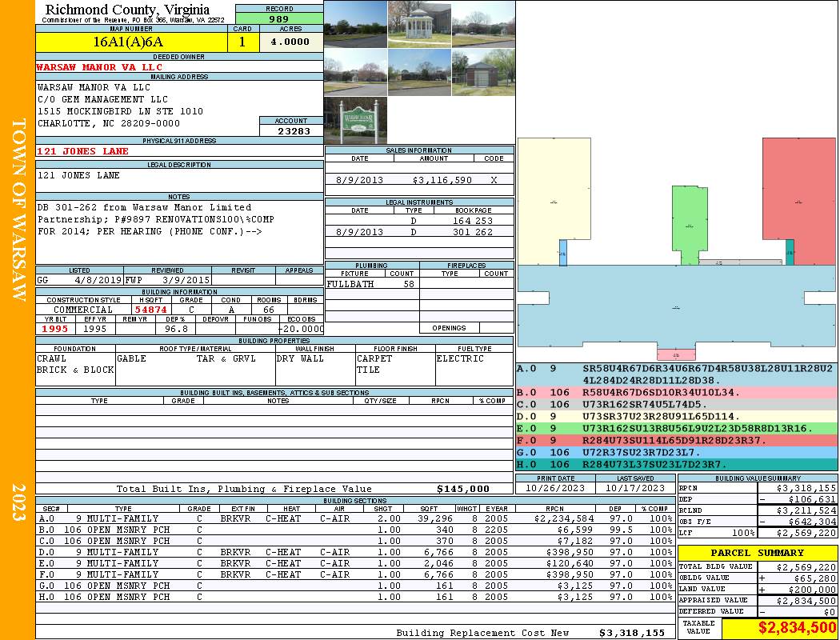The height and width of the screenshot is (640, 840).
Task: Click the H SQFT value 54874
Action: 150,310
